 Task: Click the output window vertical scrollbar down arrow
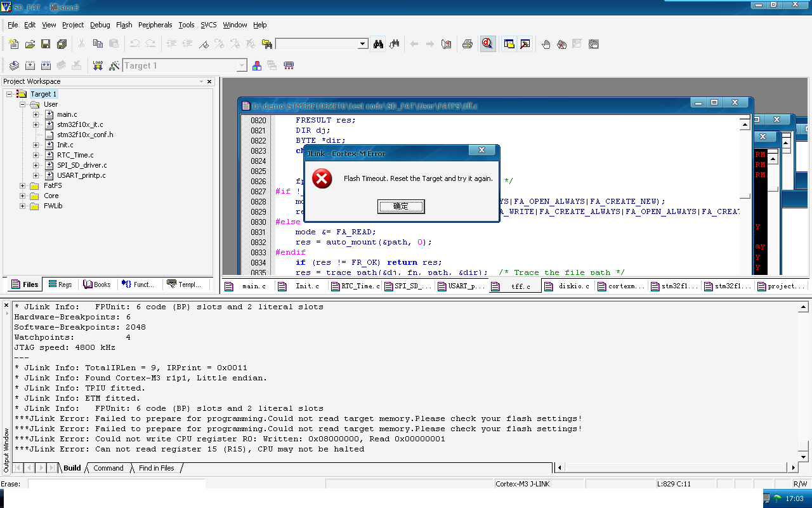804,457
